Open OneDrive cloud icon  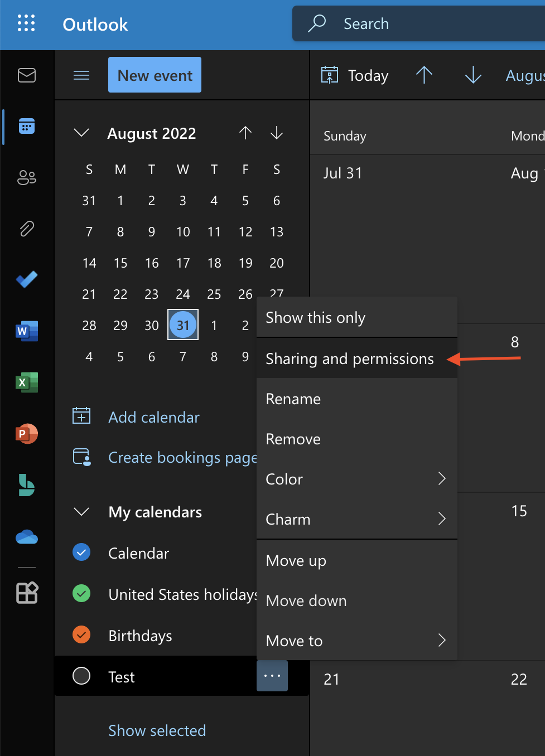coord(27,536)
